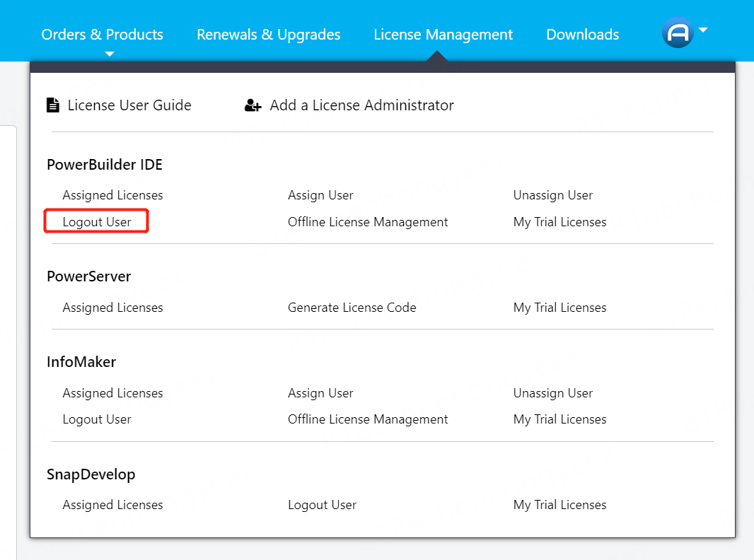The width and height of the screenshot is (754, 560).
Task: Open SnapDevelop Assigned Licenses
Action: point(113,505)
